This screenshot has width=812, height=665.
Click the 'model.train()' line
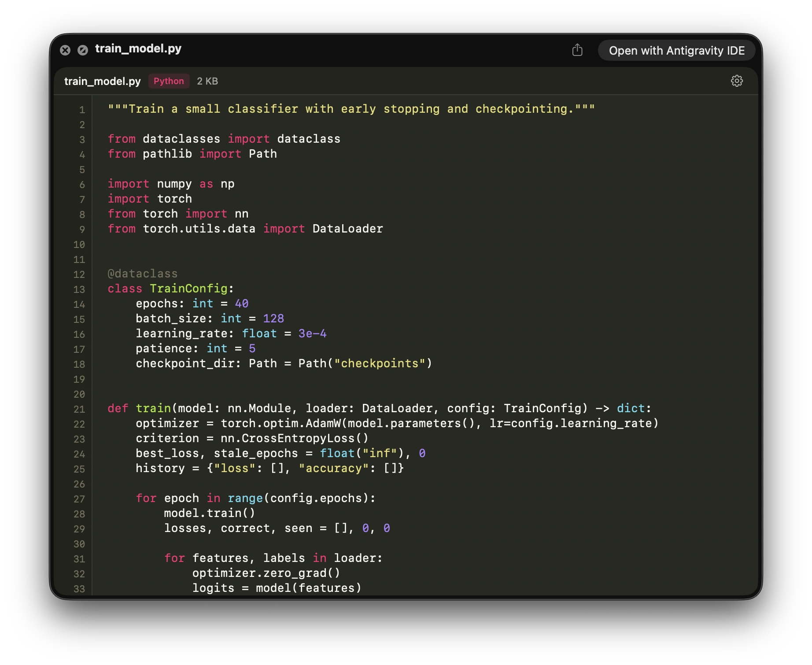point(210,513)
